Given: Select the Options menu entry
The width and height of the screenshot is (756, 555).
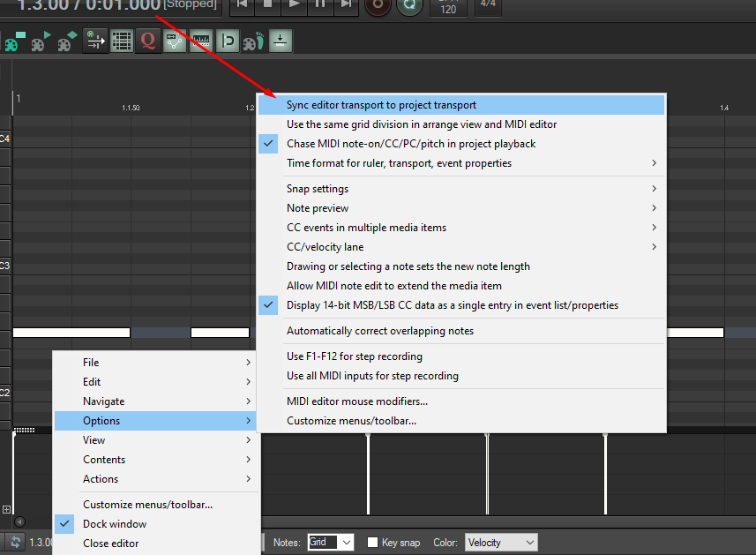Looking at the screenshot, I should coord(157,421).
